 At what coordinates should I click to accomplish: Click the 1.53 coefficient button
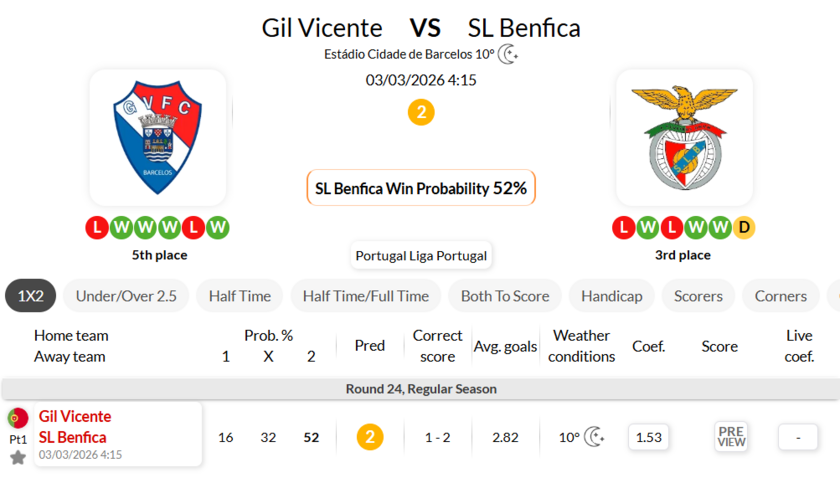[649, 437]
